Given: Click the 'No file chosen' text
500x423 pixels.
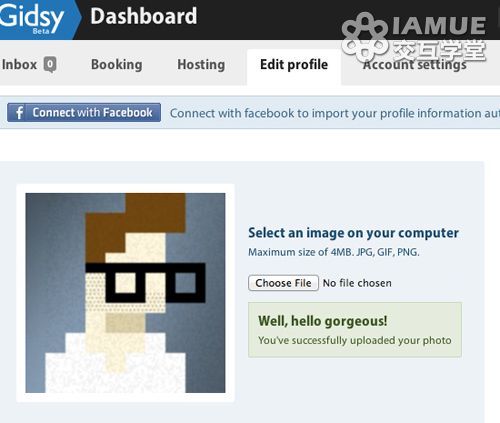Looking at the screenshot, I should click(357, 283).
